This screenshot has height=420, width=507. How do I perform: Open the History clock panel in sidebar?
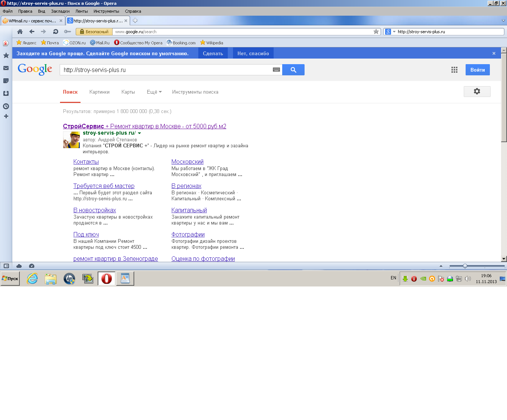[x=6, y=106]
